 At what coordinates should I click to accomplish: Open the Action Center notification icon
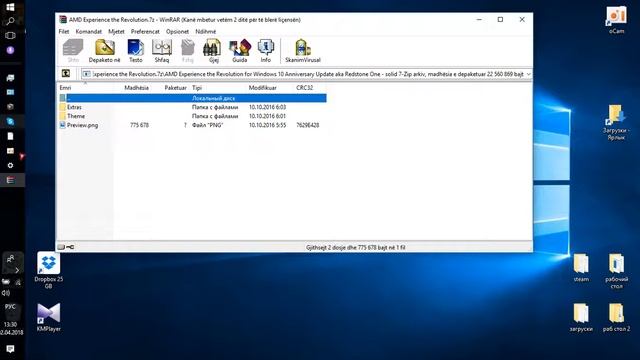pos(11,349)
